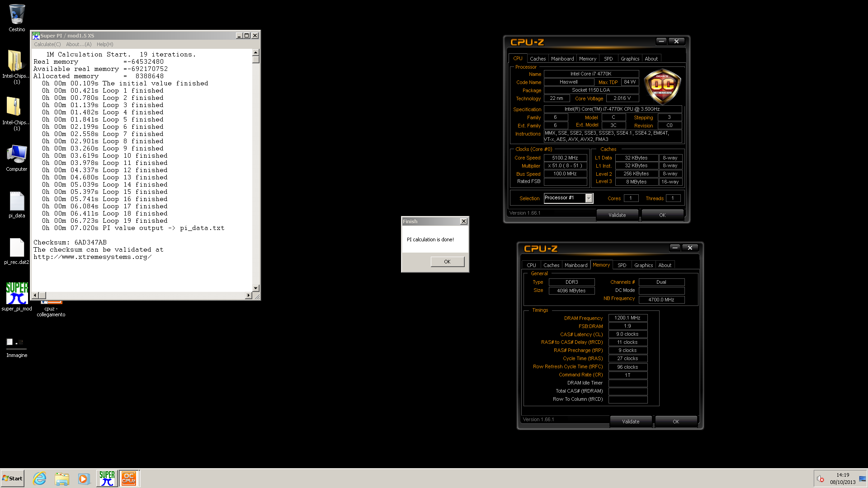Click Super PI vertical scrollbar down arrow

tap(256, 288)
